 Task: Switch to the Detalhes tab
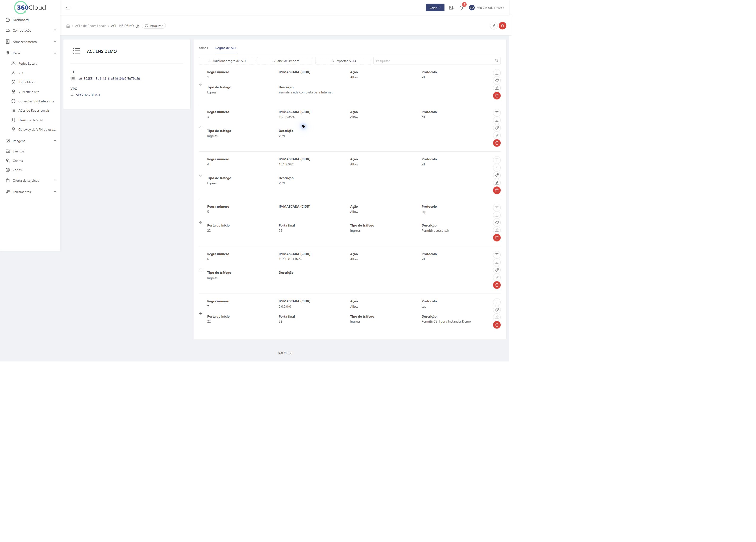[x=203, y=48]
